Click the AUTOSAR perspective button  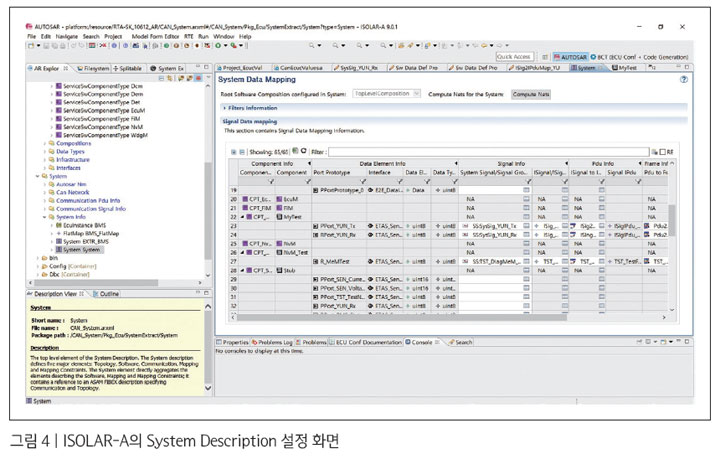coord(570,57)
